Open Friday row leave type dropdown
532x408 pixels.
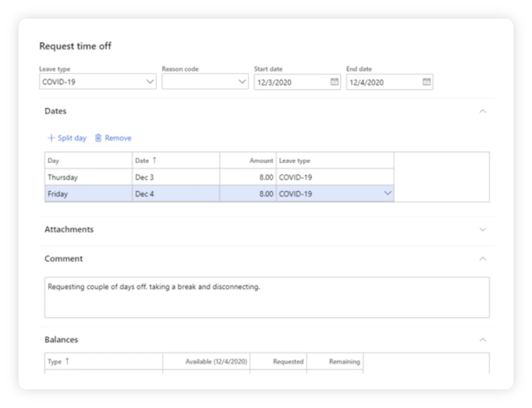click(388, 193)
